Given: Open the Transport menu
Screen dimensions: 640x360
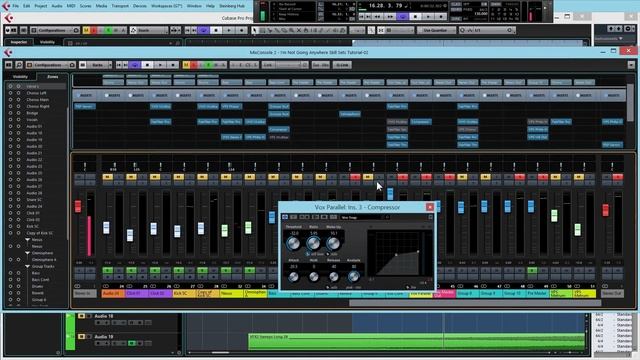Looking at the screenshot, I should click(120, 6).
